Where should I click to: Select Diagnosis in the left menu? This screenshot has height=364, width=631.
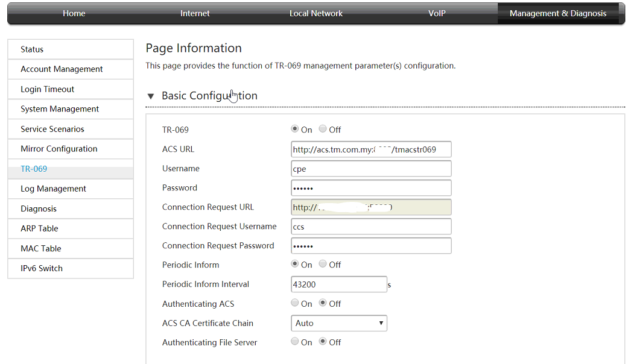coord(70,209)
